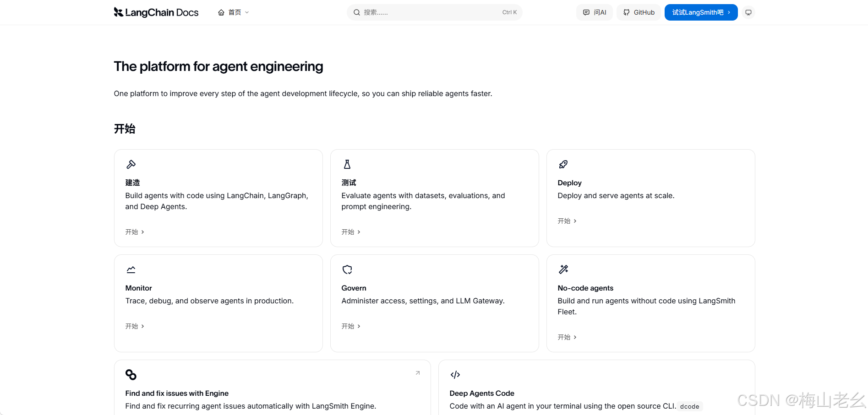868x415 pixels.
Task: Open the 开始 chevron link under Deploy
Action: pyautogui.click(x=567, y=221)
